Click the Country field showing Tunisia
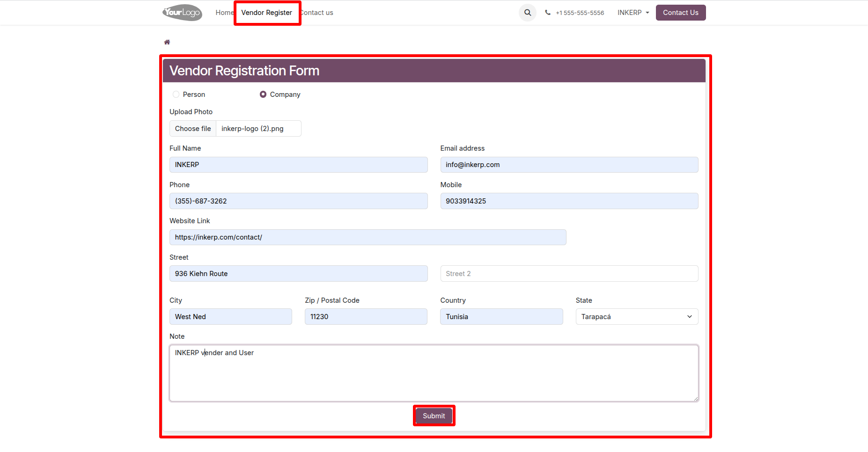Screen dimensions: 868x452 coord(501,317)
